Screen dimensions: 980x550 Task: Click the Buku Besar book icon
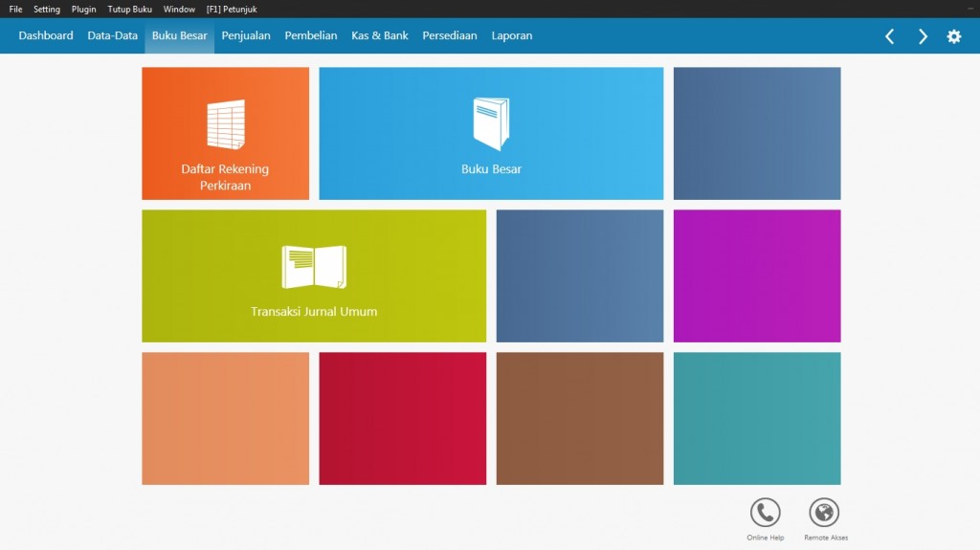491,124
